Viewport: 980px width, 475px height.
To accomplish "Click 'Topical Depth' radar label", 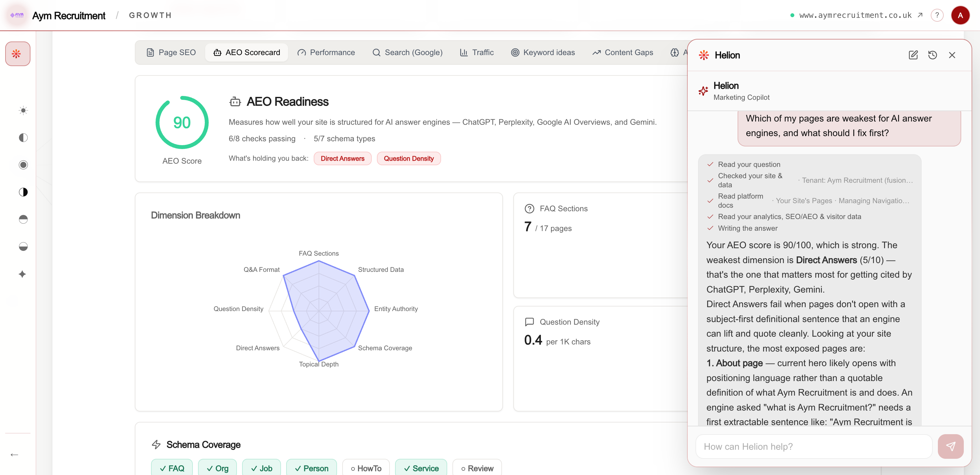I will click(319, 364).
